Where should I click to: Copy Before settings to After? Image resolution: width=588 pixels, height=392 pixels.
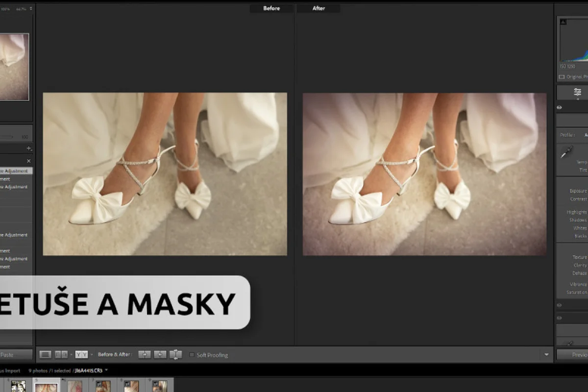[144, 354]
